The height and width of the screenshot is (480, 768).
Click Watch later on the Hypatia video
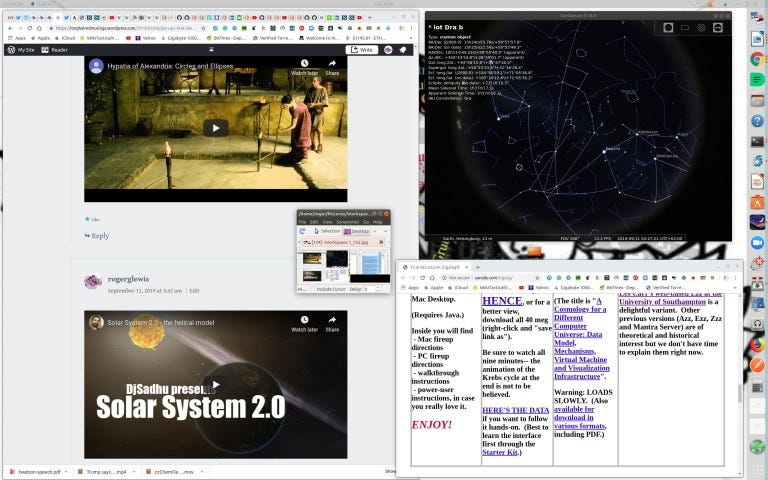coord(305,68)
